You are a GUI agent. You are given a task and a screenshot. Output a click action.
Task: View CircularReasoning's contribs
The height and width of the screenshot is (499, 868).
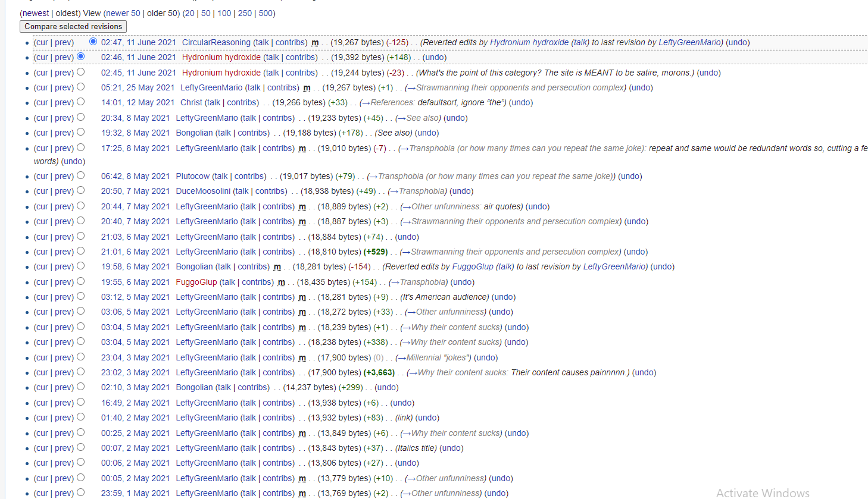pyautogui.click(x=291, y=42)
